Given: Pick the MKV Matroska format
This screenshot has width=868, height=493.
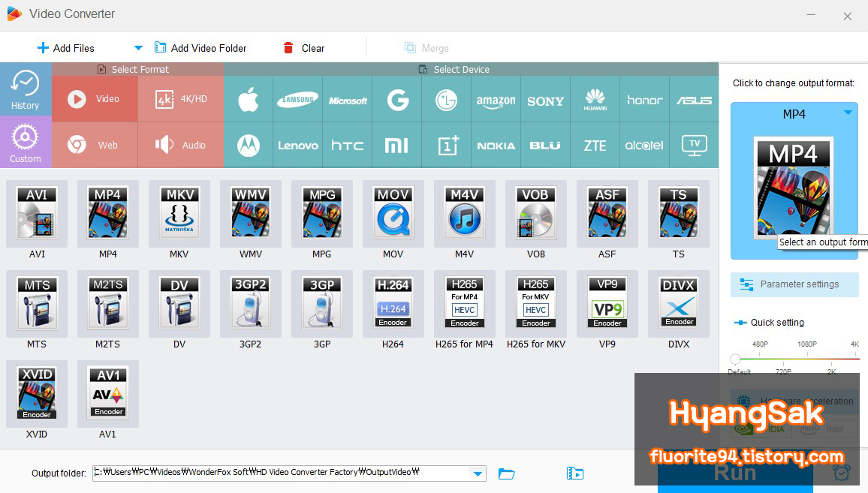Looking at the screenshot, I should [x=179, y=214].
